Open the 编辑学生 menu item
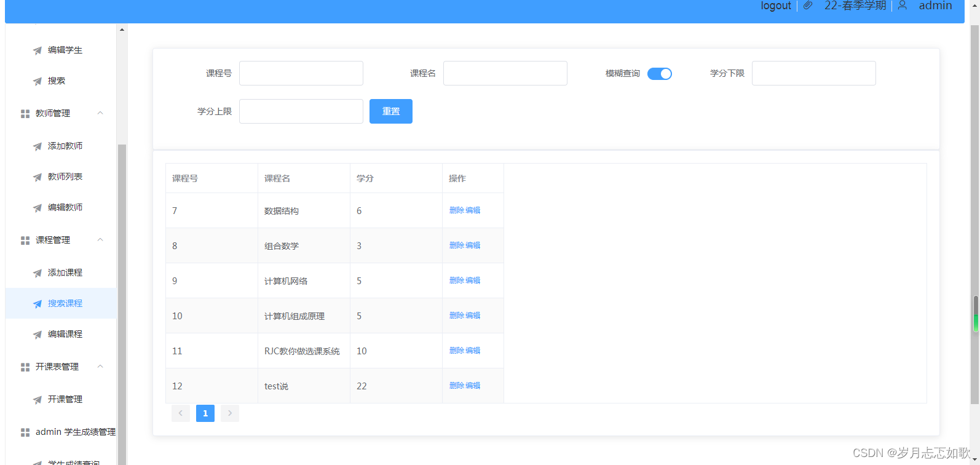 pos(61,50)
